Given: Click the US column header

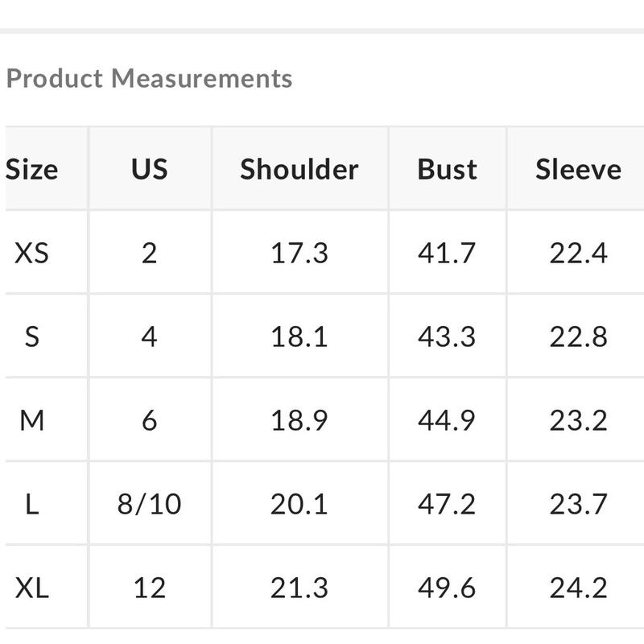Looking at the screenshot, I should tap(150, 170).
